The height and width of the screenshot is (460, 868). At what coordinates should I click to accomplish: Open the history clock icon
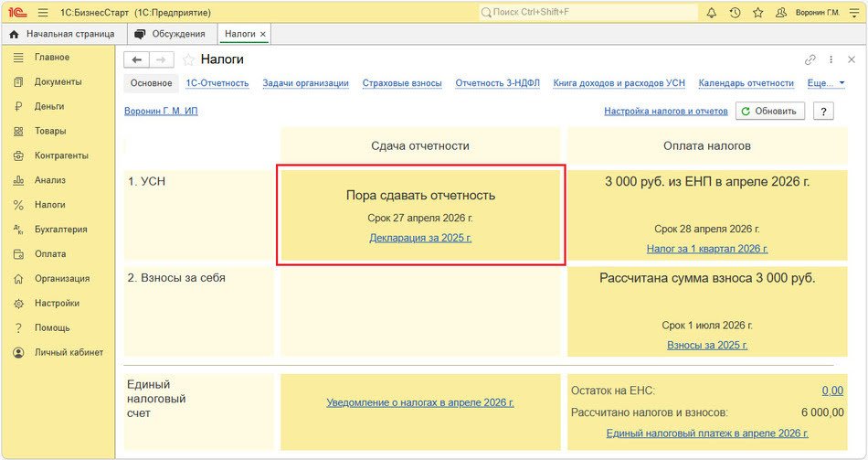tap(735, 12)
